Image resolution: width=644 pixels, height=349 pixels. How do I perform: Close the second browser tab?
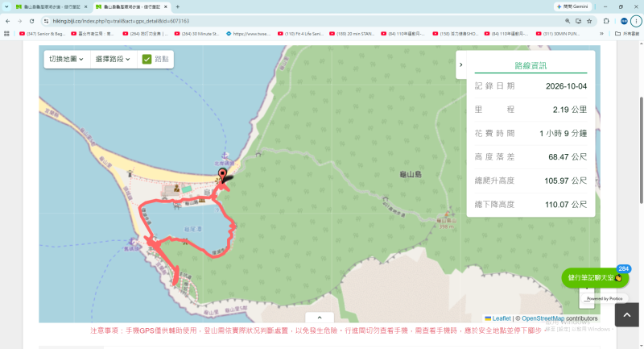[166, 7]
